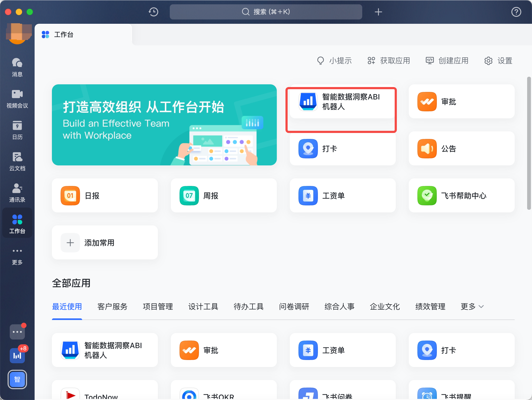The image size is (532, 400).
Task: Click the workplace promo banner
Action: [x=164, y=125]
